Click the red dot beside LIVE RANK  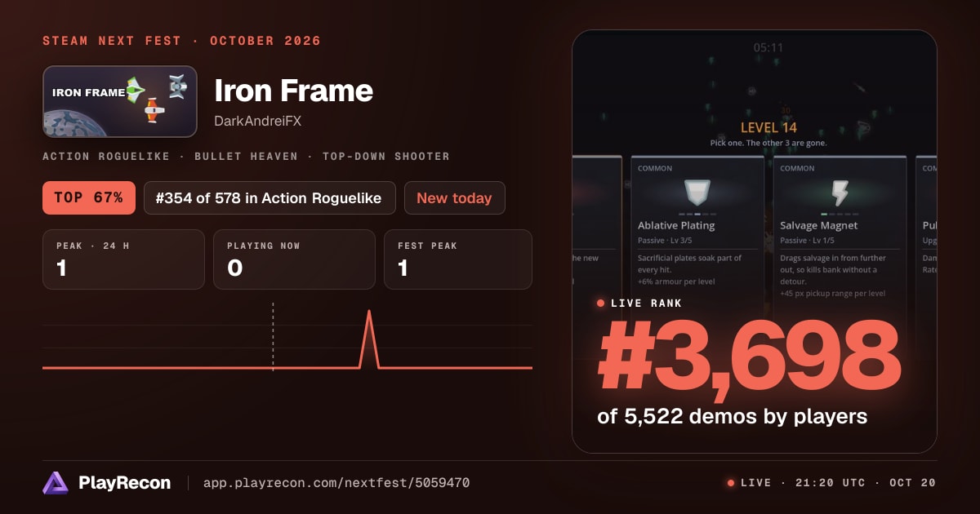(x=601, y=304)
